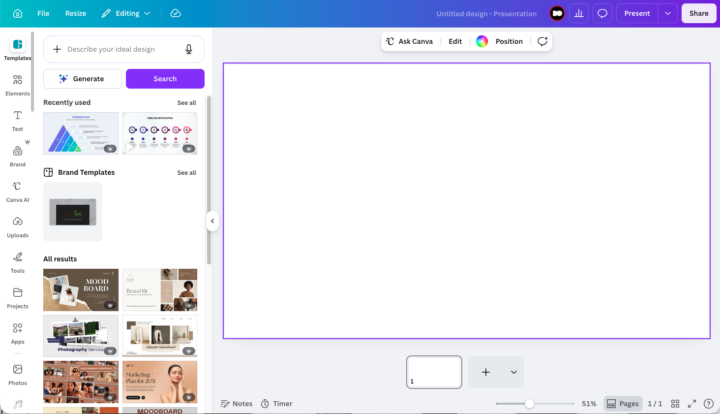Click the microphone voice input icon

coord(189,49)
